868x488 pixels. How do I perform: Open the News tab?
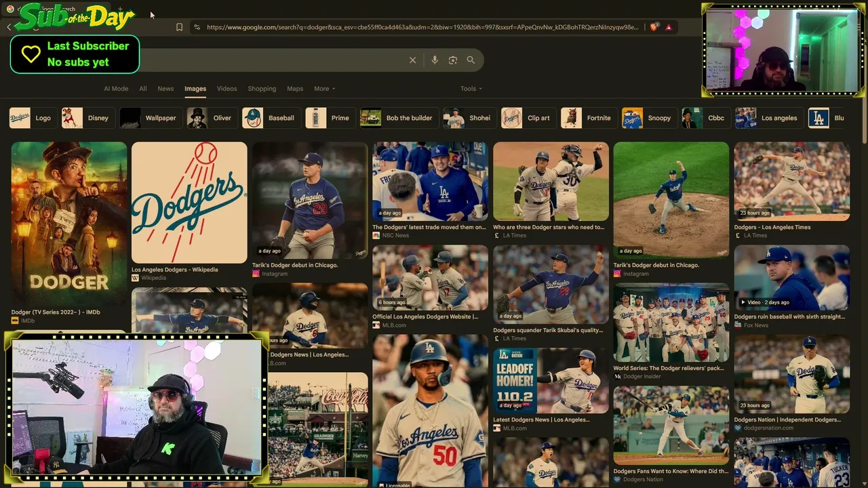click(165, 89)
